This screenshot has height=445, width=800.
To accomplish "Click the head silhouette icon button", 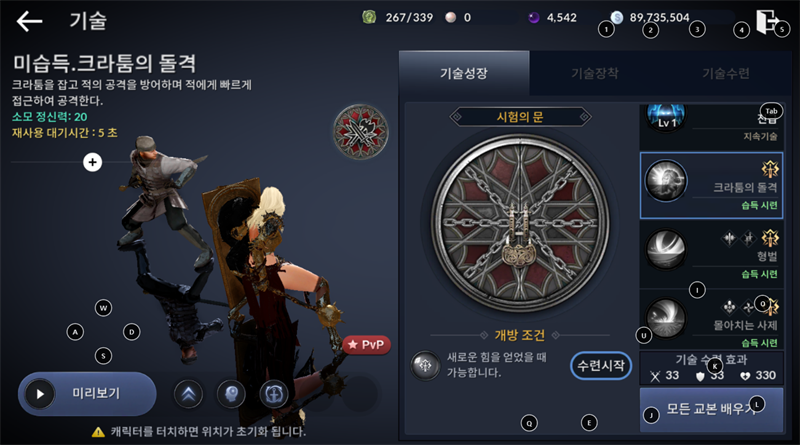I will tap(231, 394).
